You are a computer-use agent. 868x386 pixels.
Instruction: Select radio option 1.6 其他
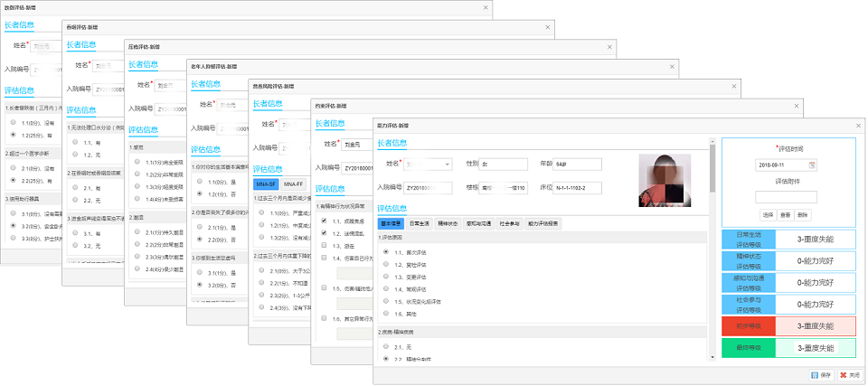pyautogui.click(x=387, y=312)
